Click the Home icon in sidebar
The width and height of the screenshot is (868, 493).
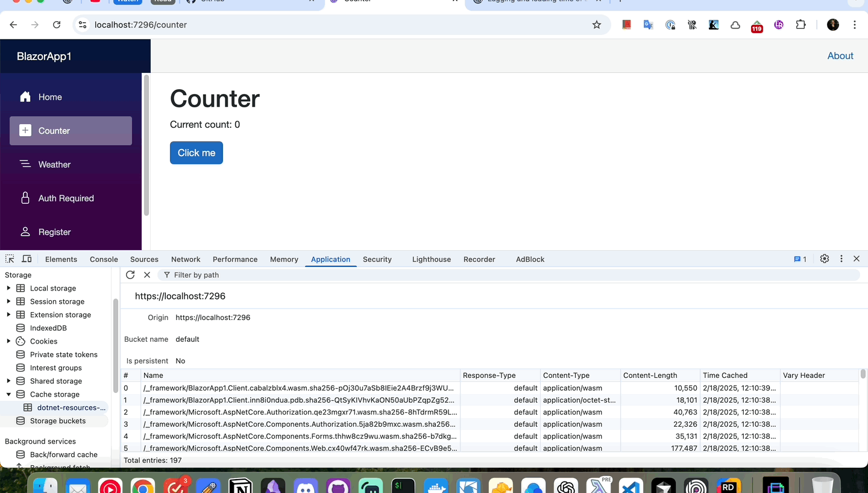[25, 97]
